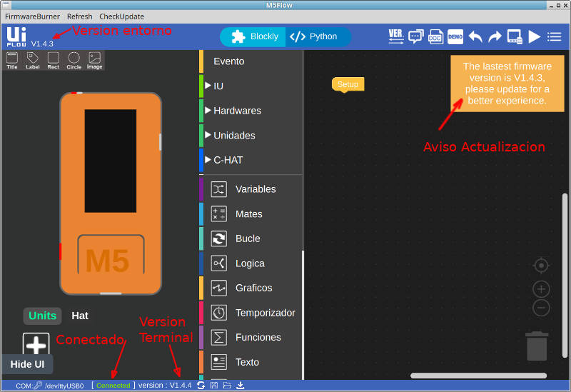Click the COM port key icon
This screenshot has height=392, width=571.
38,385
